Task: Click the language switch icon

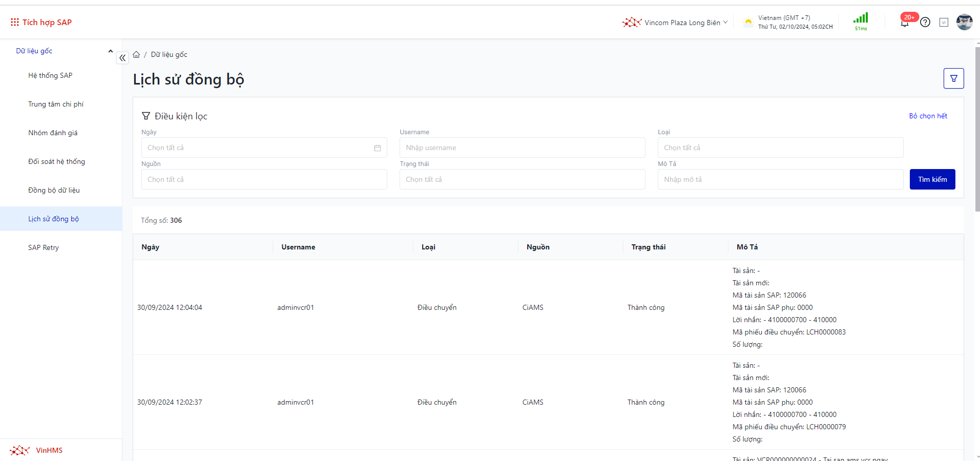Action: (944, 22)
